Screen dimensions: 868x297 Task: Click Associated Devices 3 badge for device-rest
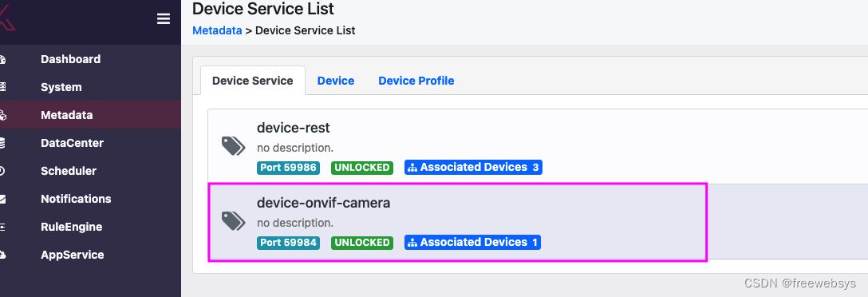coord(473,168)
